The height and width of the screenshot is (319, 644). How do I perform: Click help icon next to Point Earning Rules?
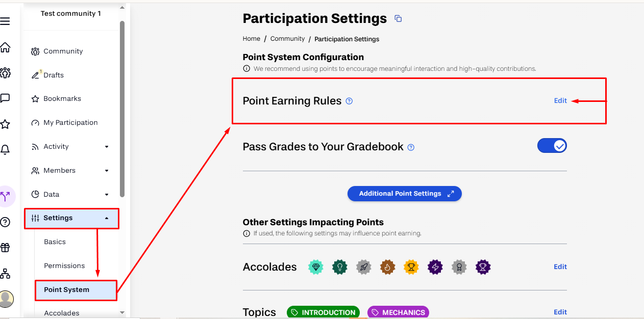[x=349, y=101]
